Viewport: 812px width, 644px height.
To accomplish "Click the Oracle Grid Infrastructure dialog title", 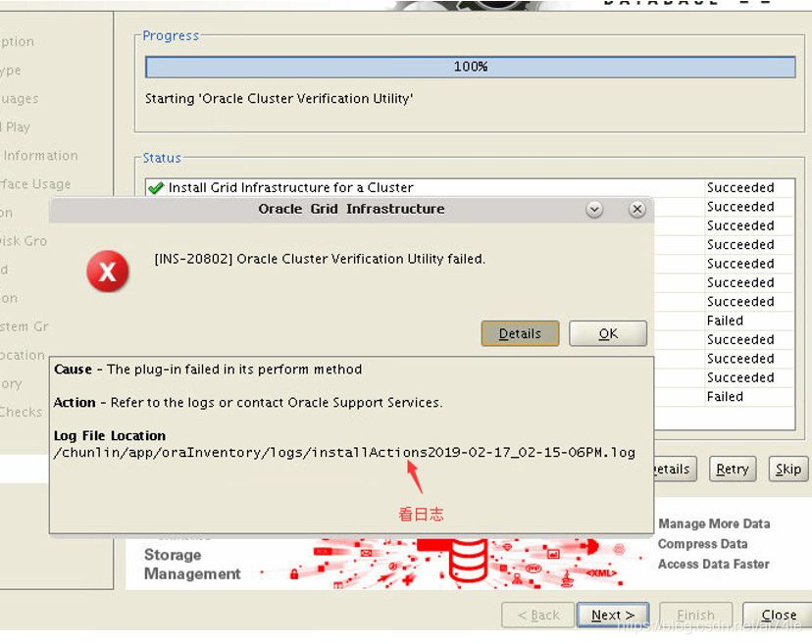I will [x=352, y=209].
